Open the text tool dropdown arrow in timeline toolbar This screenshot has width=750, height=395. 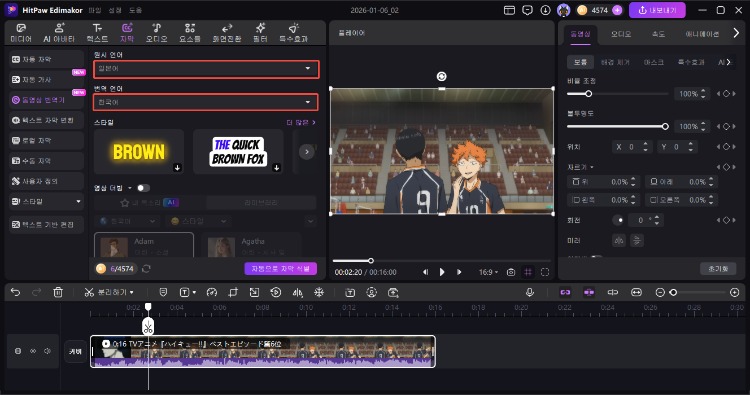(194, 292)
